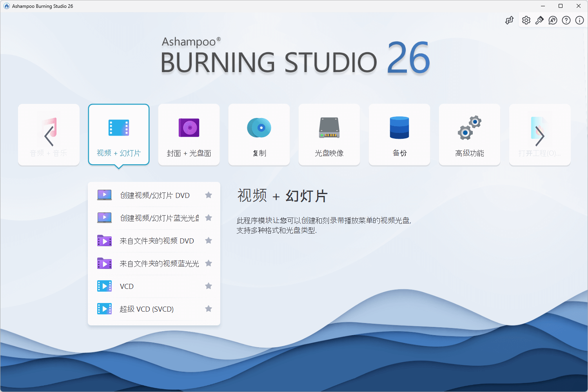Open the info about icon
The width and height of the screenshot is (588, 392).
pos(579,20)
